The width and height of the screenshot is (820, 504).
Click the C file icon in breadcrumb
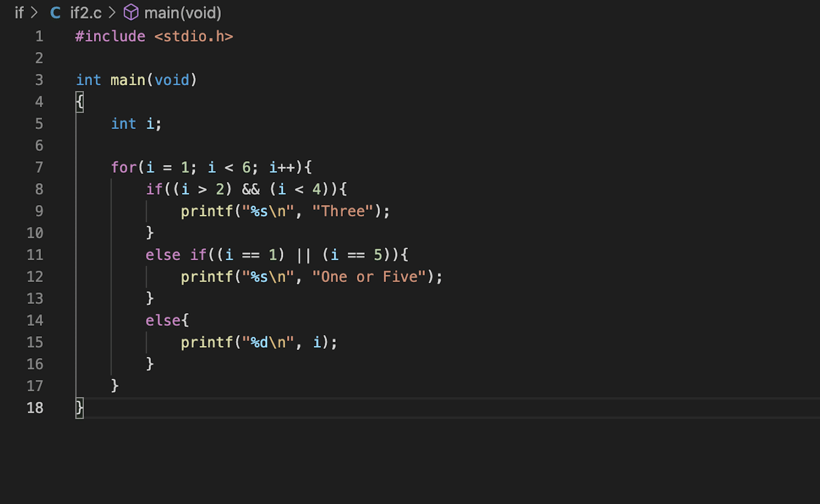(55, 13)
